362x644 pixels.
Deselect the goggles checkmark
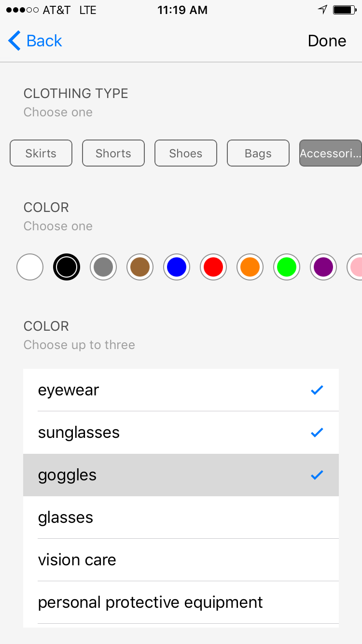pyautogui.click(x=317, y=475)
